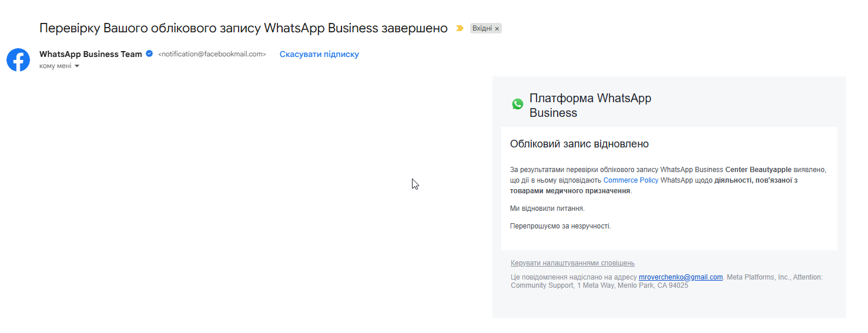Expand recipient details arrow next to кому мені
This screenshot has height=333, width=868.
pyautogui.click(x=77, y=66)
